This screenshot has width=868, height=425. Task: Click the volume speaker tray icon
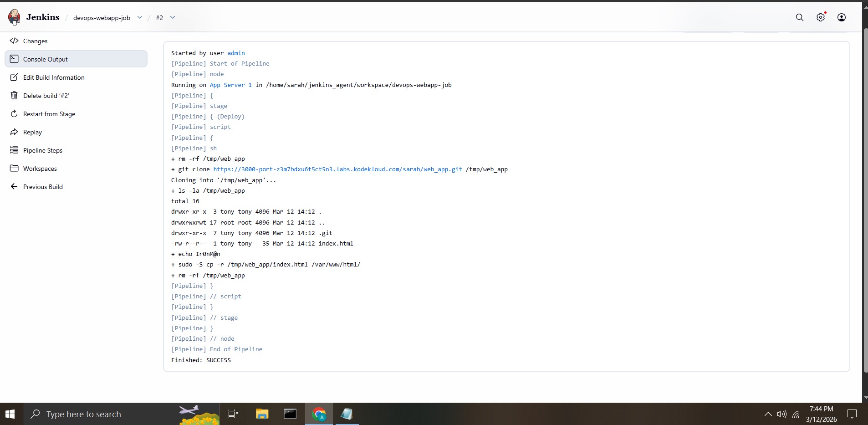[782, 414]
